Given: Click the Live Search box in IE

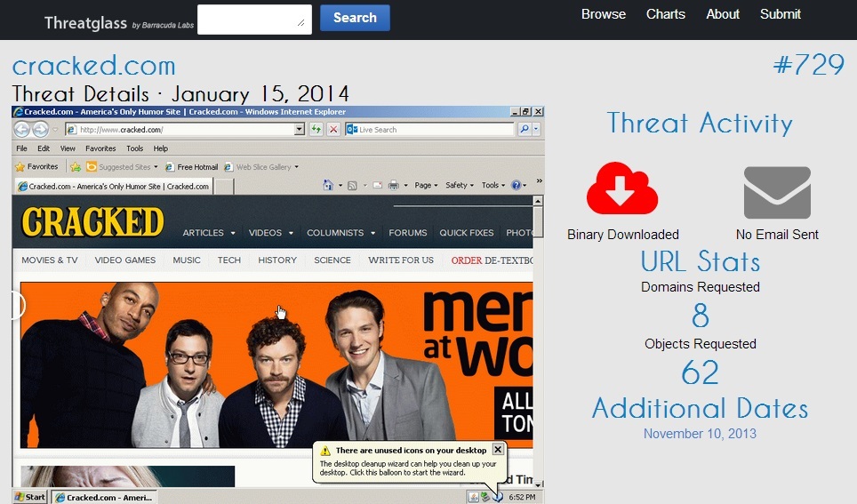Looking at the screenshot, I should [x=430, y=130].
